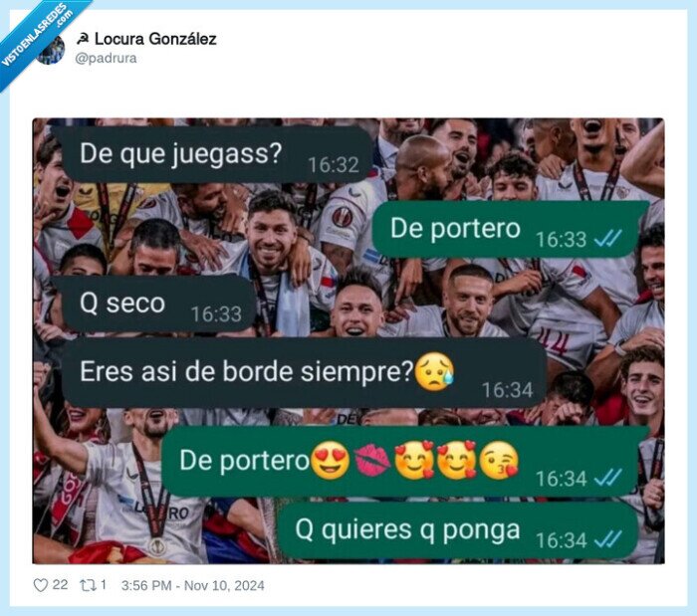This screenshot has height=616, width=697.
Task: Click the tweet timestamp Nov 10, 2024
Action: pos(192,585)
